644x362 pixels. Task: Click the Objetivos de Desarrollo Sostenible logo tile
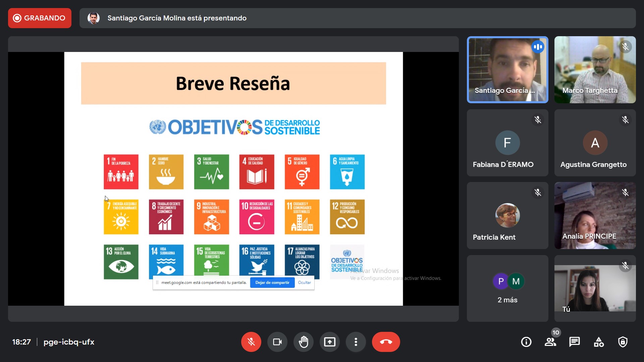point(347,262)
